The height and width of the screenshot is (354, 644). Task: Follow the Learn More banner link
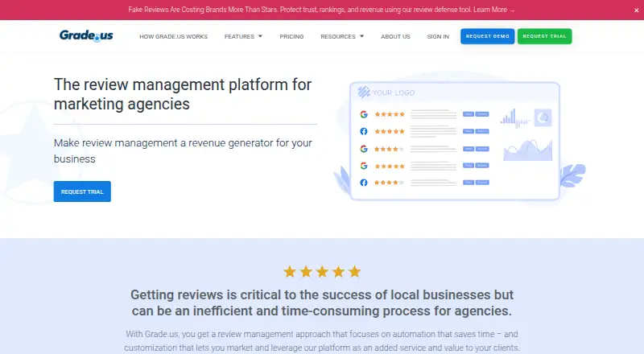(x=493, y=10)
